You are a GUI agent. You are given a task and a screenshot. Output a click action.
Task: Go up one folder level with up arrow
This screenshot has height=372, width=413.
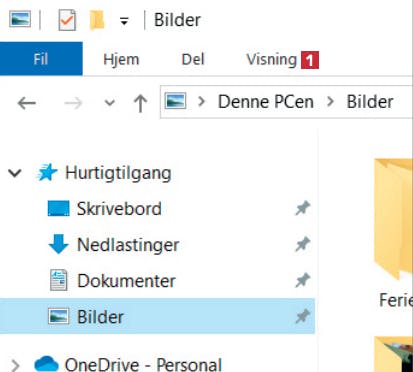pos(140,103)
